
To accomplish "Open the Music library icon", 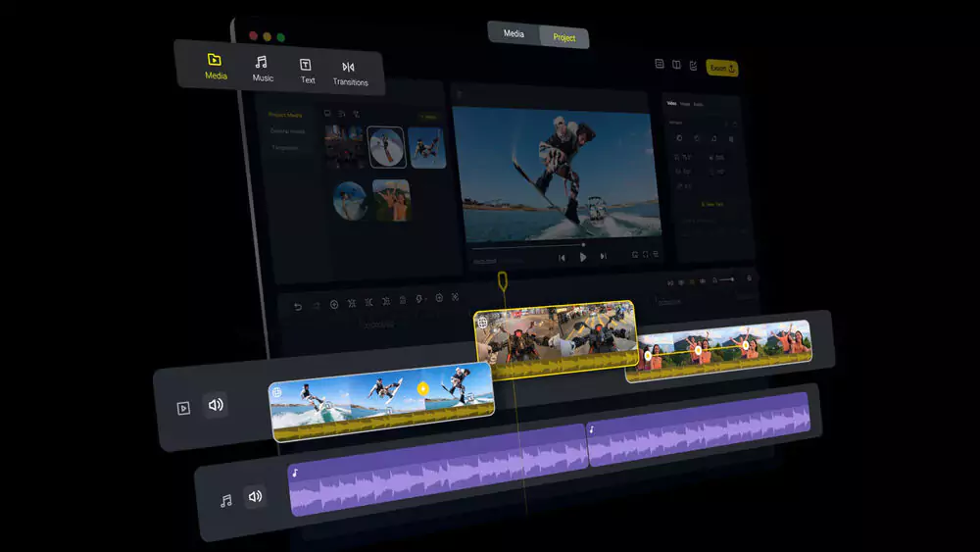I will (262, 68).
